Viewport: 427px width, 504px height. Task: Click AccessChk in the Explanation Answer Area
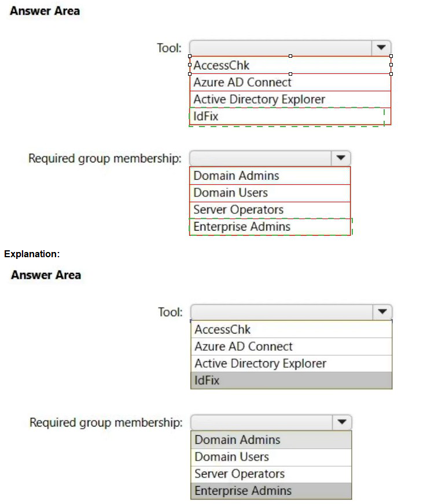coord(291,329)
